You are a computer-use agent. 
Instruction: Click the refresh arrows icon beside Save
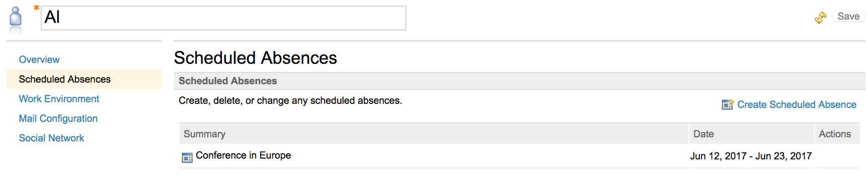(821, 18)
